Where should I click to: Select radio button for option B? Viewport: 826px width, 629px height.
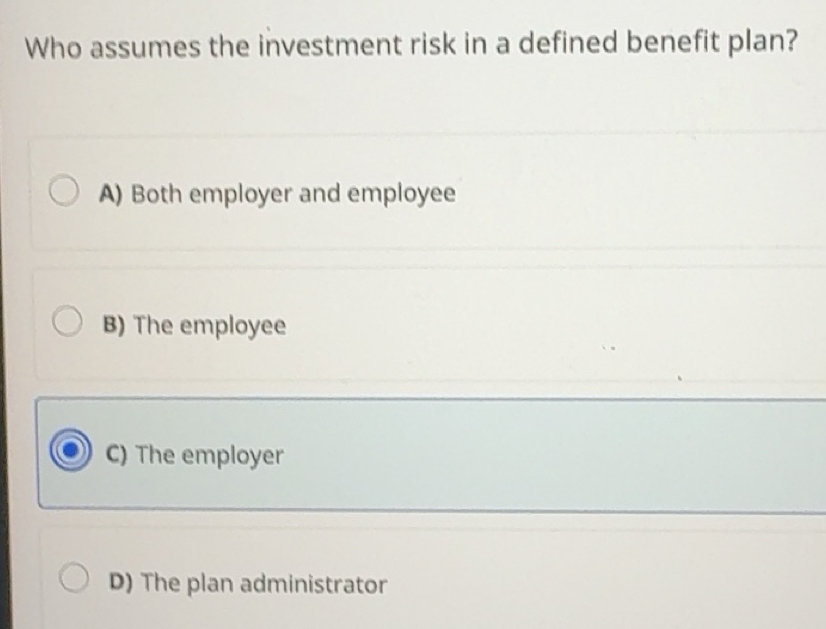point(68,321)
